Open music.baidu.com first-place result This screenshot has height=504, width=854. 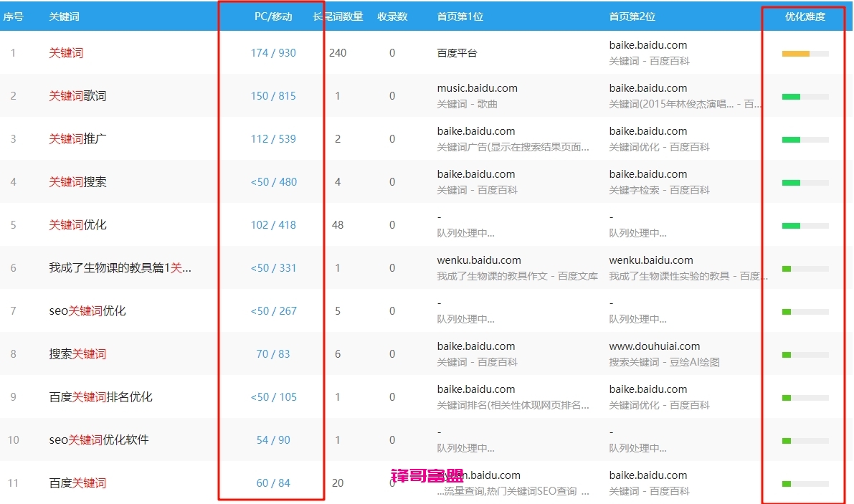tap(477, 88)
